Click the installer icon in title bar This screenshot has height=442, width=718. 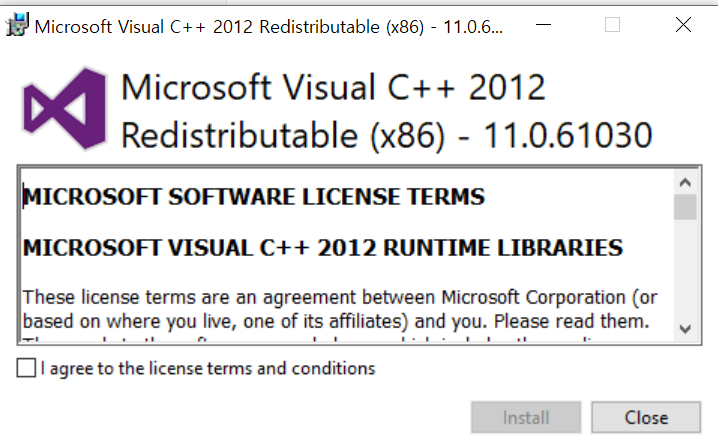(17, 26)
